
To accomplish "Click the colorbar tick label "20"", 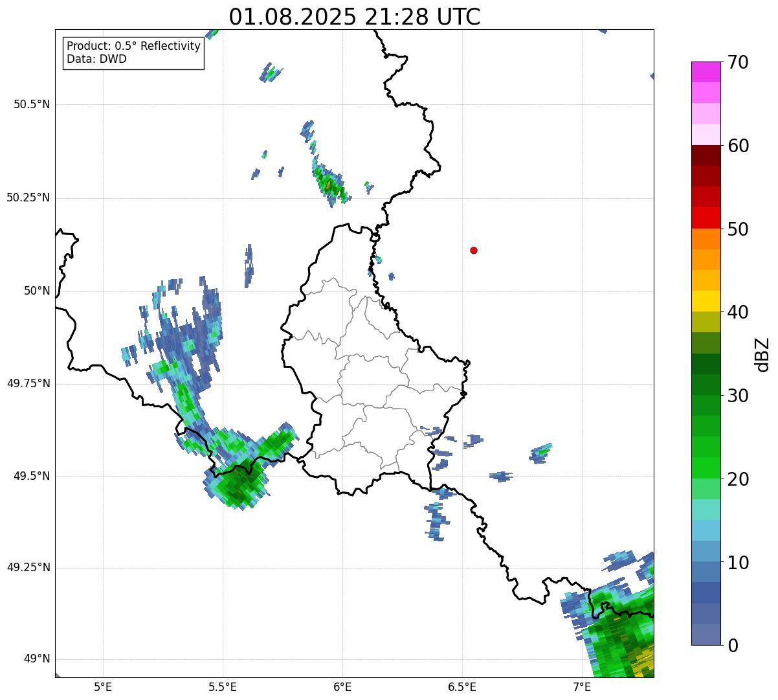I will pos(737,479).
